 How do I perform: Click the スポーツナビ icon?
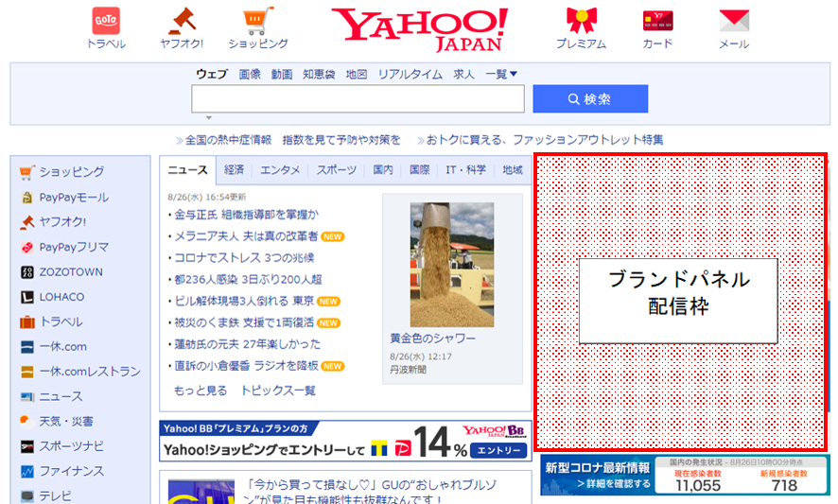tap(27, 446)
